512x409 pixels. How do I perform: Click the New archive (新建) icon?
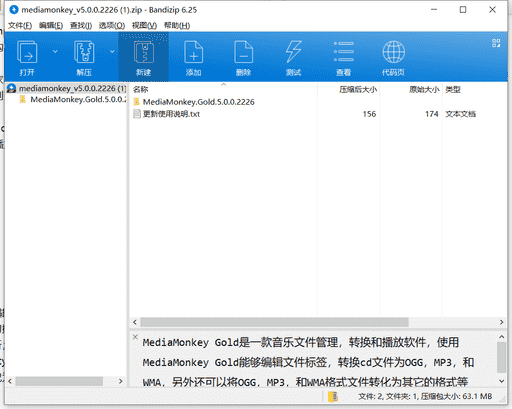coord(144,57)
